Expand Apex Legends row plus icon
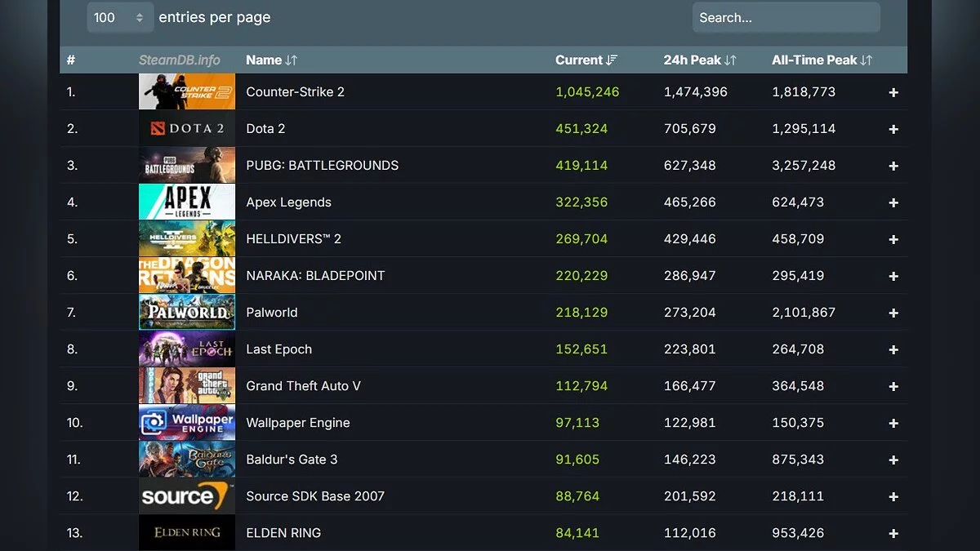The image size is (980, 551). pyautogui.click(x=893, y=202)
